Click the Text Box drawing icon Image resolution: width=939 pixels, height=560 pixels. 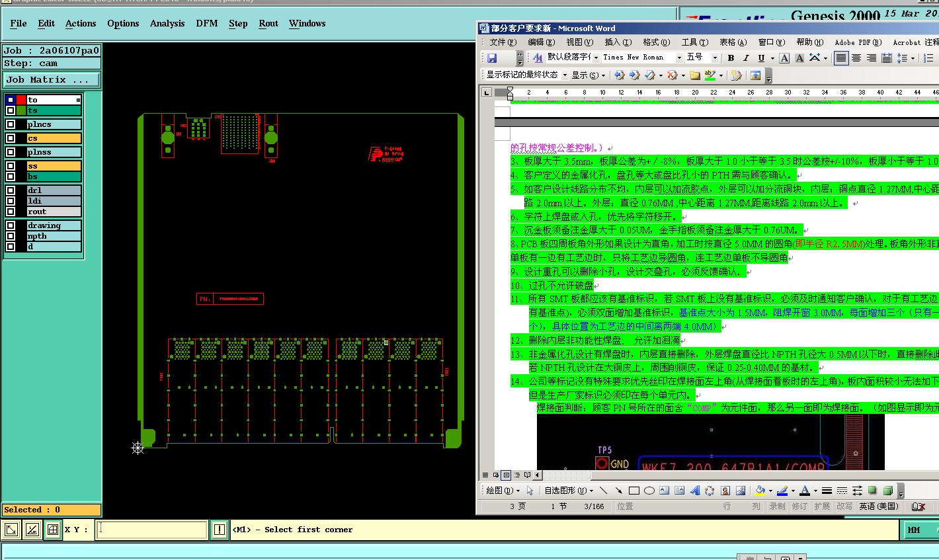click(x=664, y=491)
